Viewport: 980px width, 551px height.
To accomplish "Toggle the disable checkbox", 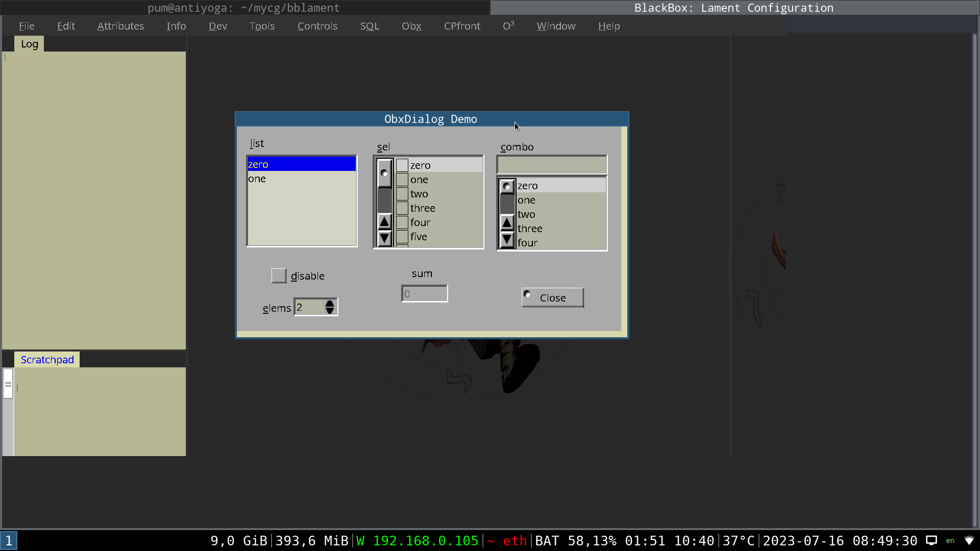I will pos(279,275).
